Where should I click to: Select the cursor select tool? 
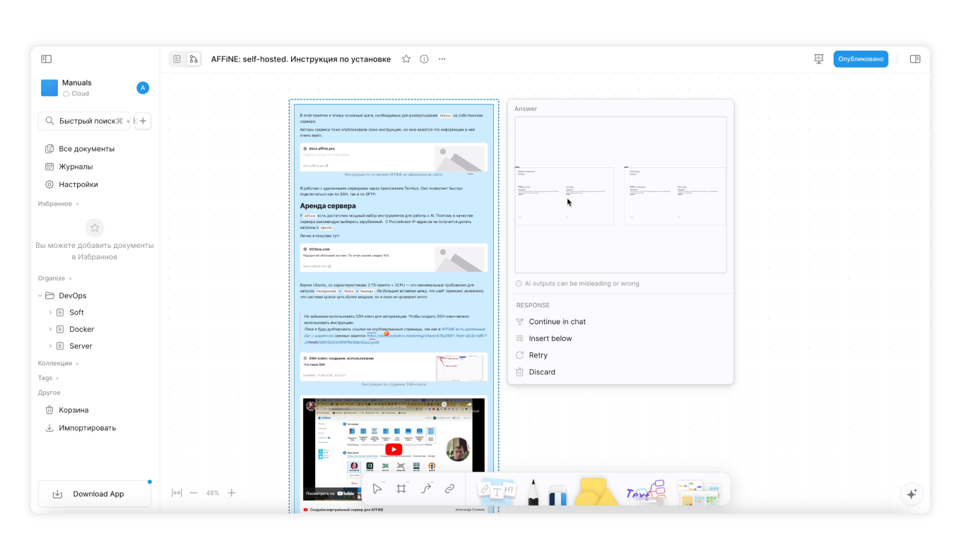click(x=377, y=489)
